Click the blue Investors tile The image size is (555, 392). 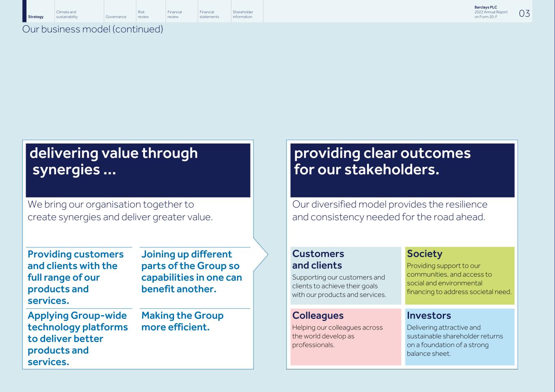click(459, 336)
